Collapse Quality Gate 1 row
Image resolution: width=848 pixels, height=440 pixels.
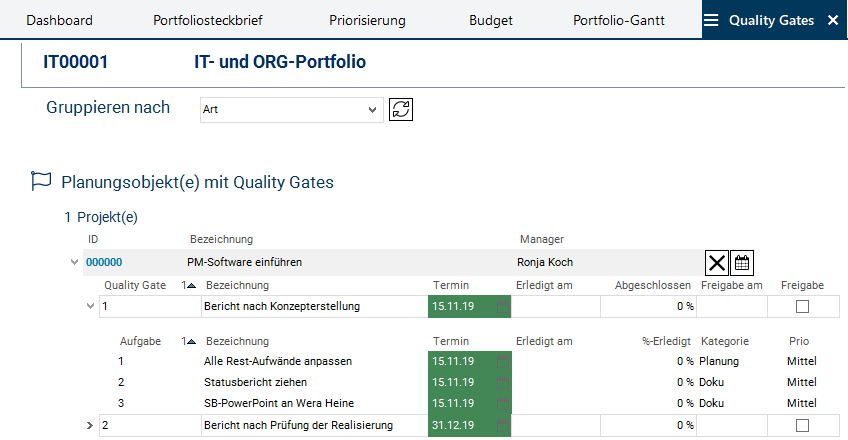(x=90, y=306)
